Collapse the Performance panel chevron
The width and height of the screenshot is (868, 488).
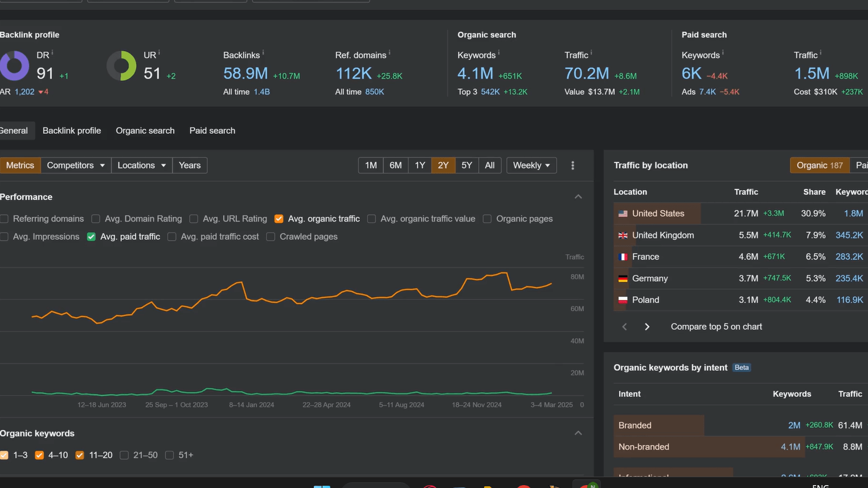point(578,196)
